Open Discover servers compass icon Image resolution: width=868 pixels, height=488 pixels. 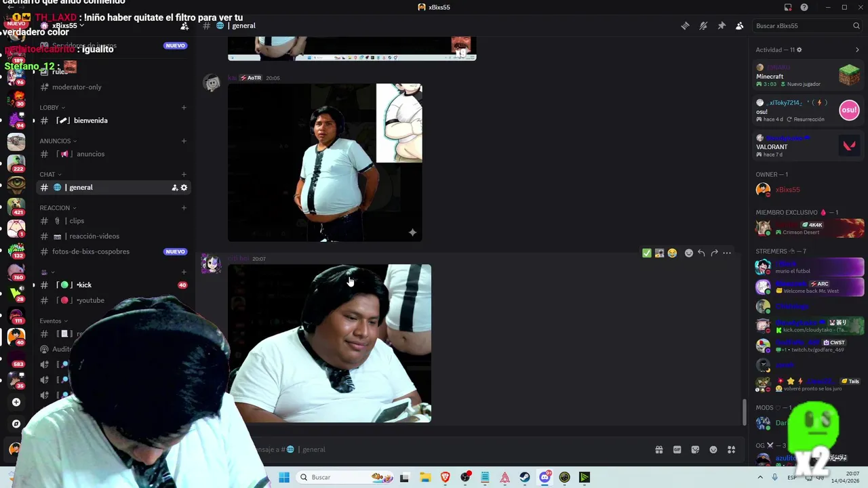(x=16, y=424)
